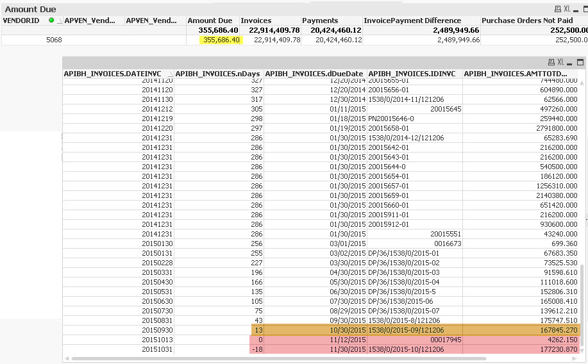Select invoice ID DP/36/1538/2015-06
Image resolution: width=588 pixels, height=364 pixels.
[401, 301]
